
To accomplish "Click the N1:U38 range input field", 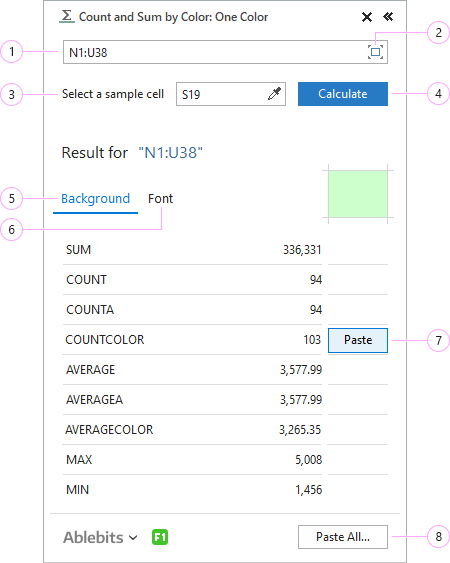I will 225,52.
